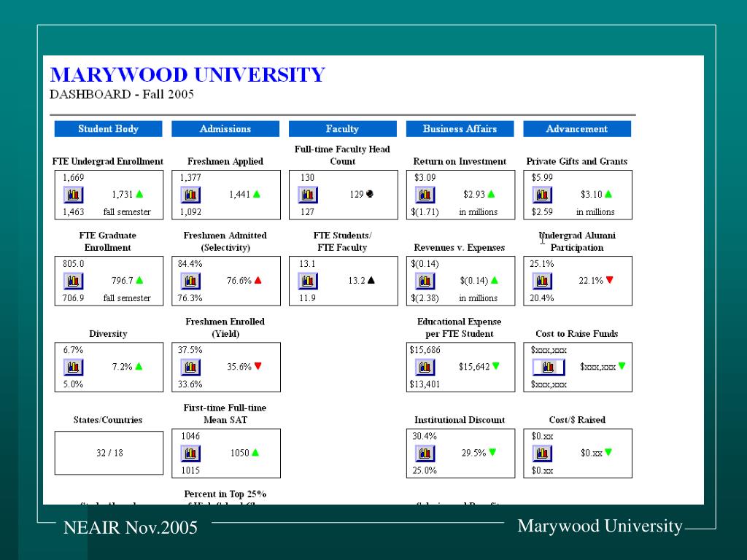Screen dimensions: 747x560
Task: Click the States/Countries 32 / 18 box
Action: (109, 453)
